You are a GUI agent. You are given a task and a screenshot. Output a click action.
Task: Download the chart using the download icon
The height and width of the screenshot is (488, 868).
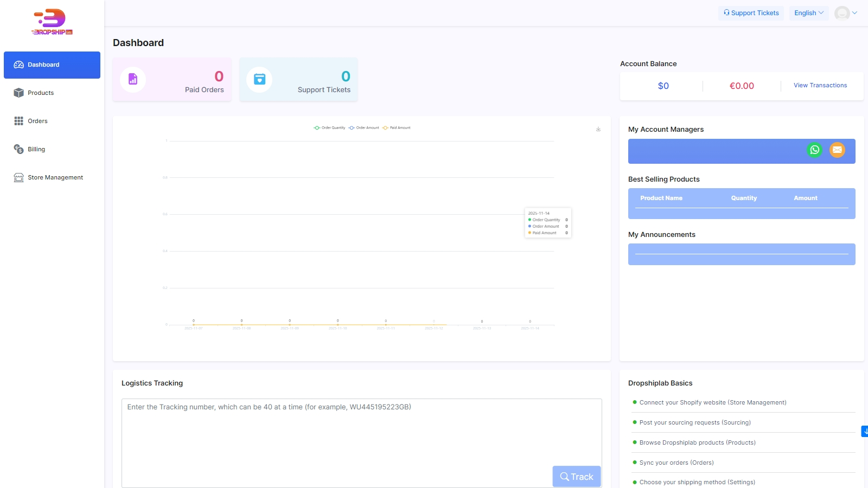(x=598, y=129)
